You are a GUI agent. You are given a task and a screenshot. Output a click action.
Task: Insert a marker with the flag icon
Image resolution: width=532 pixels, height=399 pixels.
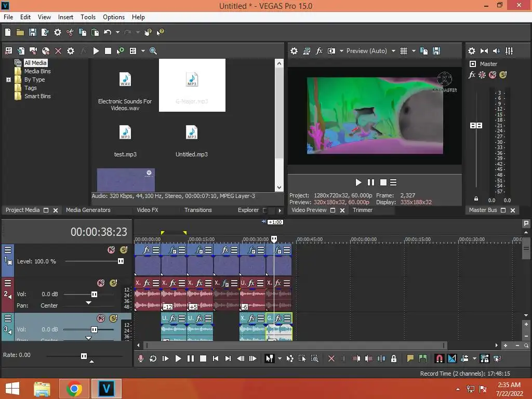[410, 358]
